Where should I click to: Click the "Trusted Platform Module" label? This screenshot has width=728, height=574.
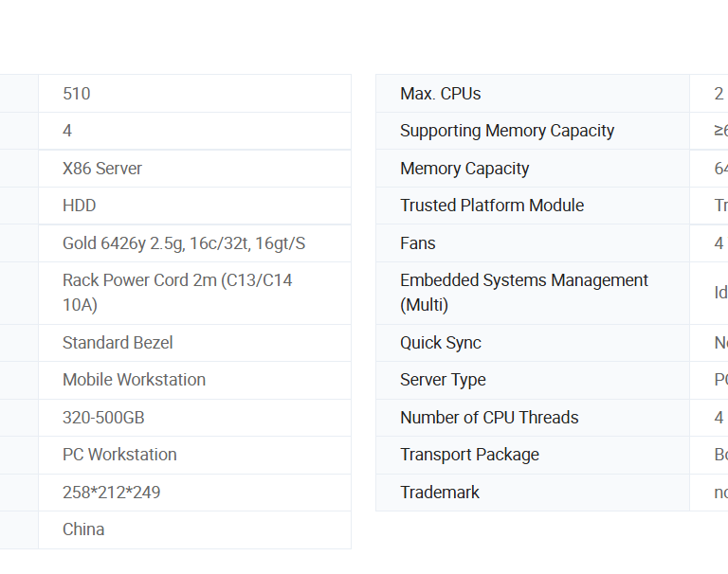492,206
